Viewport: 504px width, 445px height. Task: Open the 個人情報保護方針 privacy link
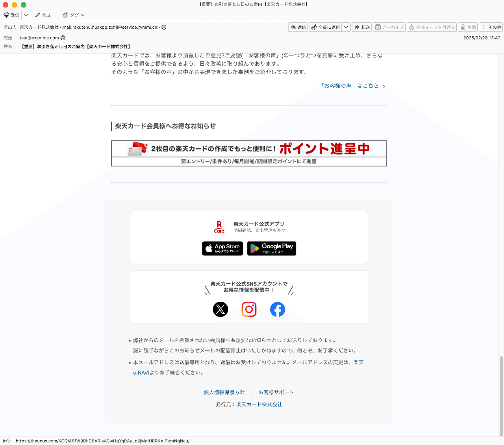[x=224, y=392]
